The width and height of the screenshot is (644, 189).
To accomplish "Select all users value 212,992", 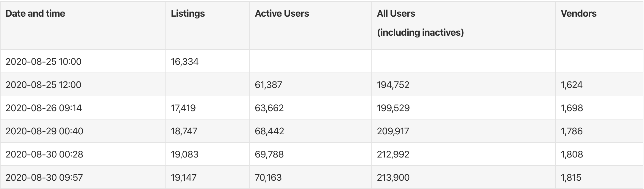I will point(393,154).
